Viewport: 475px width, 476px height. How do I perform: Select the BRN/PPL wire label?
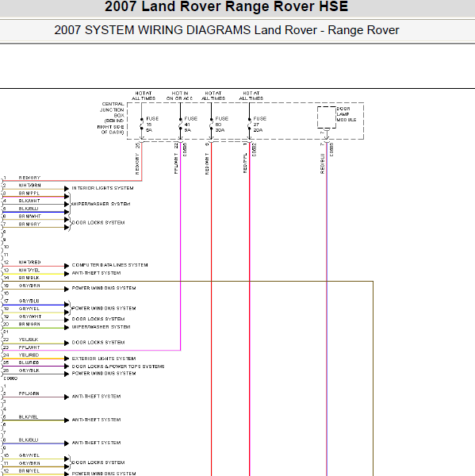pos(29,193)
